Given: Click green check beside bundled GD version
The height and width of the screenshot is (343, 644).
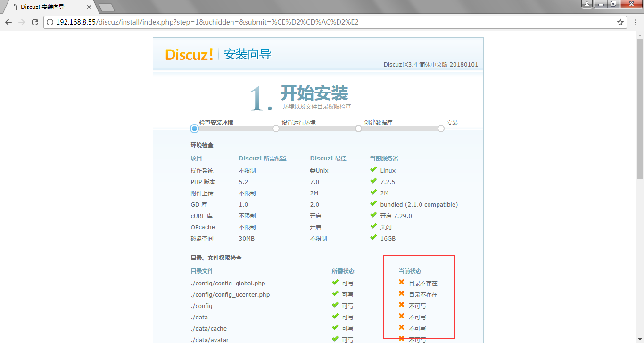Looking at the screenshot, I should 374,204.
